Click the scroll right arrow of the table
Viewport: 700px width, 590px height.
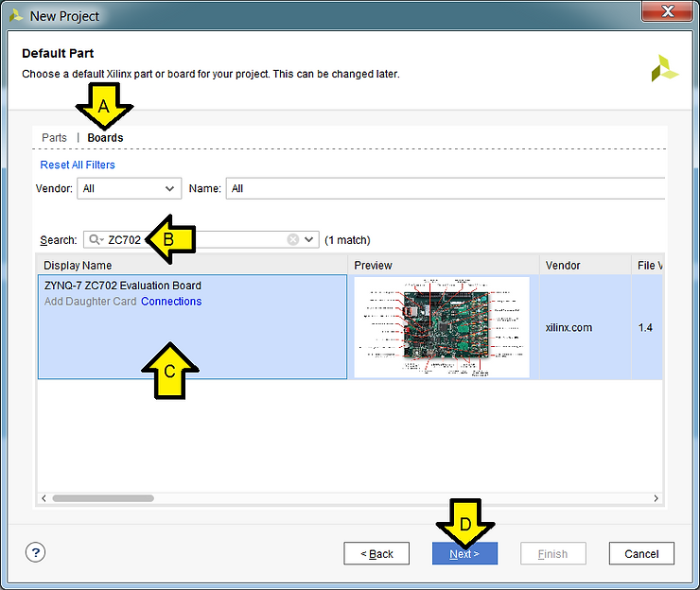pos(656,498)
